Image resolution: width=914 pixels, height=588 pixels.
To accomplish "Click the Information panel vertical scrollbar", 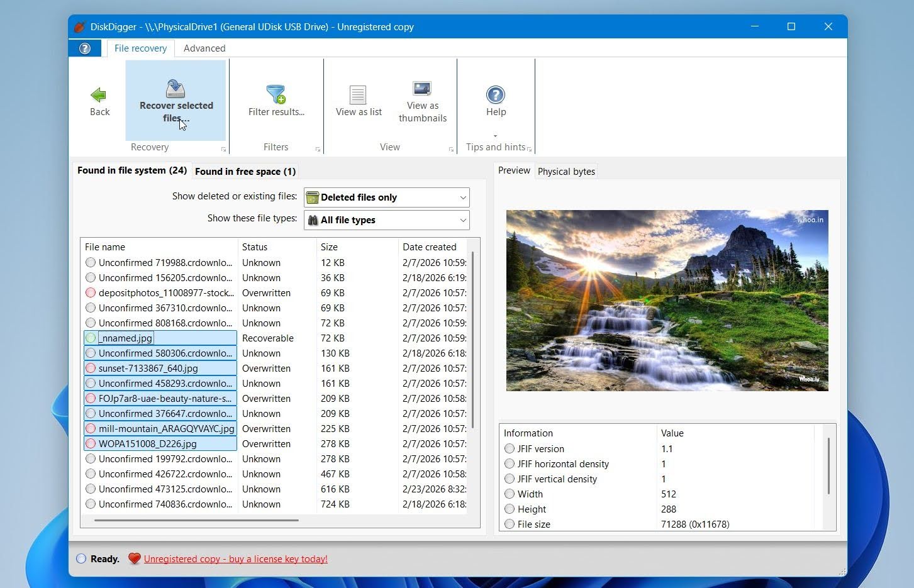I will [x=828, y=465].
